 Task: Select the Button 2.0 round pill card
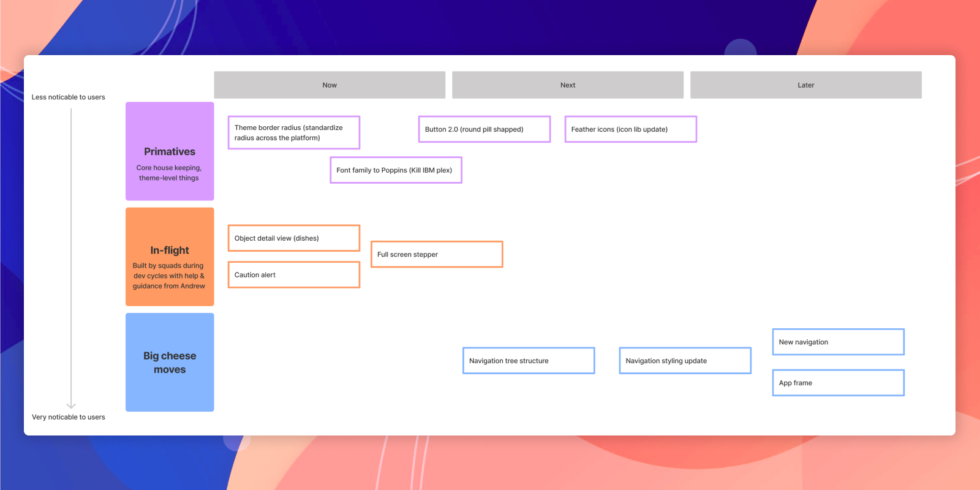(484, 129)
